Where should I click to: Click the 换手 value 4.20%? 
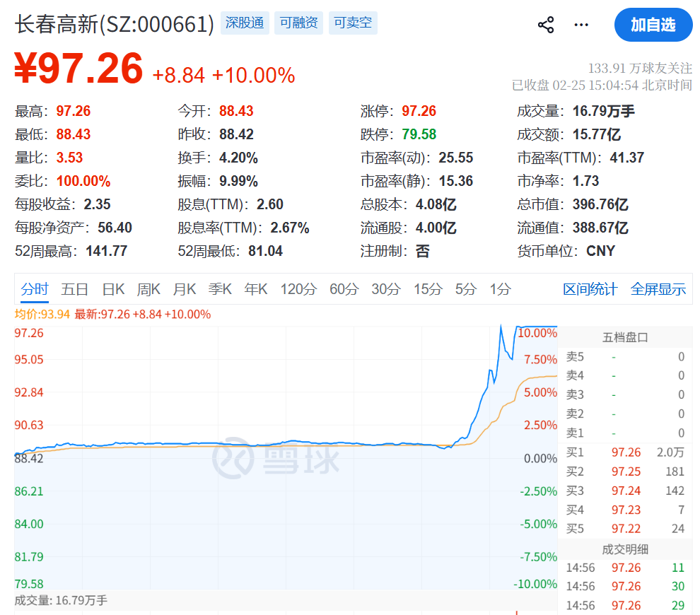[x=238, y=158]
